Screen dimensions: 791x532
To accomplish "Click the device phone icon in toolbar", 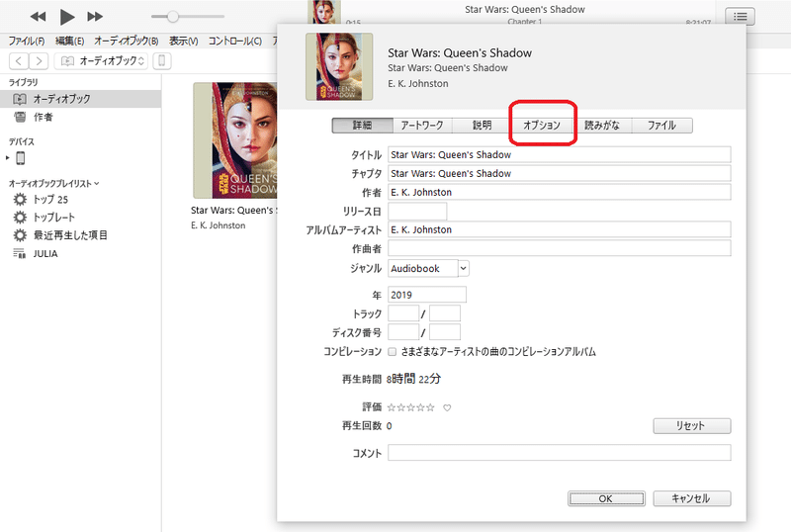I will [x=161, y=61].
